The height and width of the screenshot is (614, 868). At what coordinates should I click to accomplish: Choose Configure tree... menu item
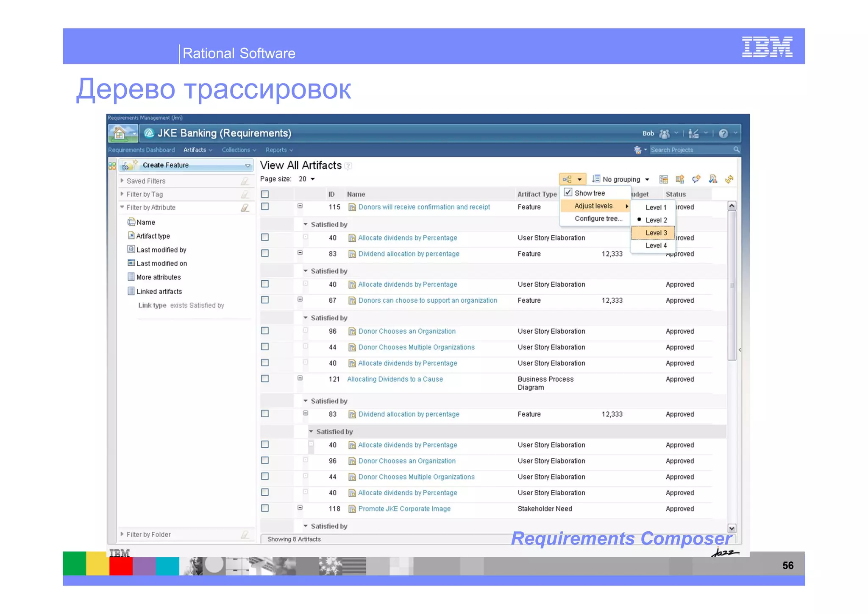pos(598,219)
